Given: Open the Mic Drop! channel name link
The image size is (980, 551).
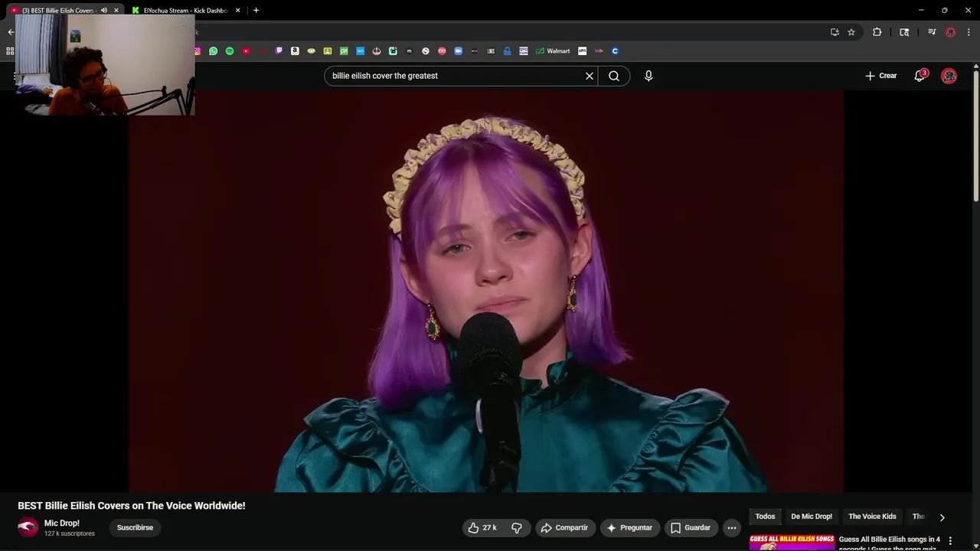Looking at the screenshot, I should point(61,523).
